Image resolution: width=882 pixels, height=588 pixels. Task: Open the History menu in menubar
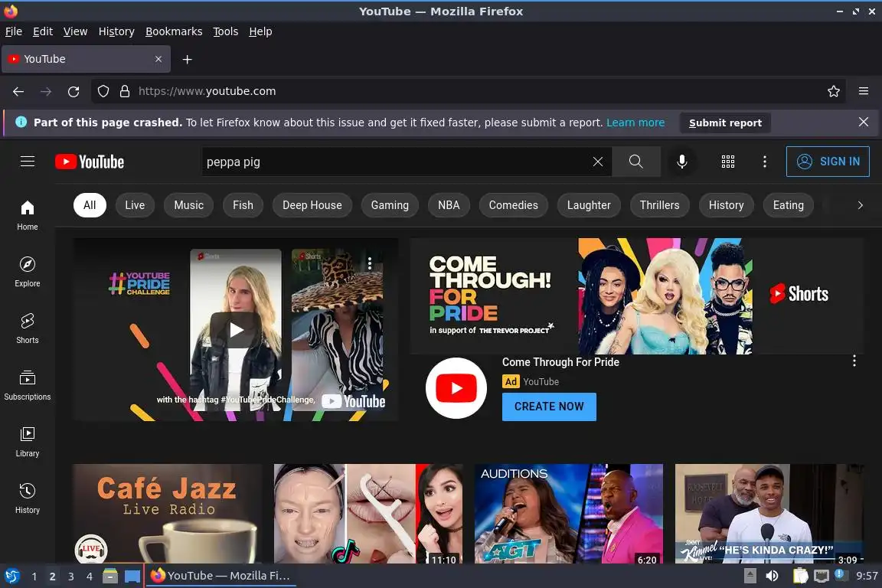pyautogui.click(x=116, y=31)
